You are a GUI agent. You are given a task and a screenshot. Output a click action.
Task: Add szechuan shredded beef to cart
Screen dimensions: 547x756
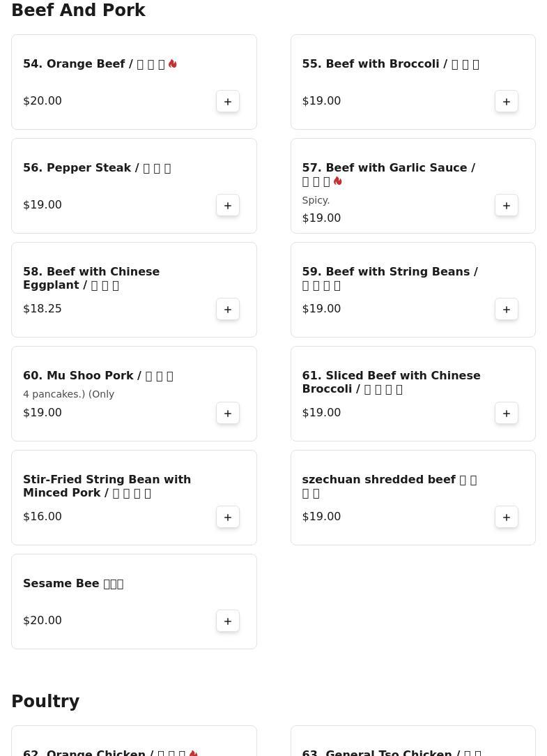tap(507, 517)
